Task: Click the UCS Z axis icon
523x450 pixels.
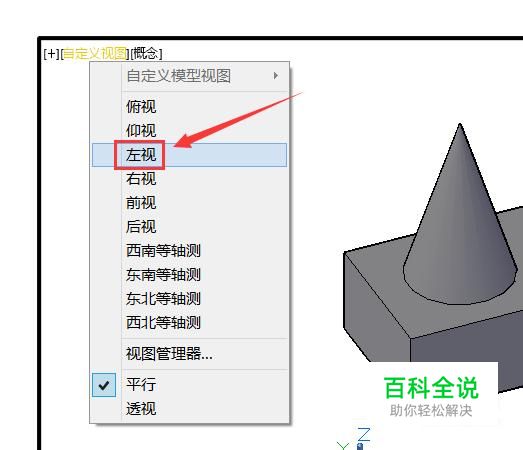Action: [364, 434]
